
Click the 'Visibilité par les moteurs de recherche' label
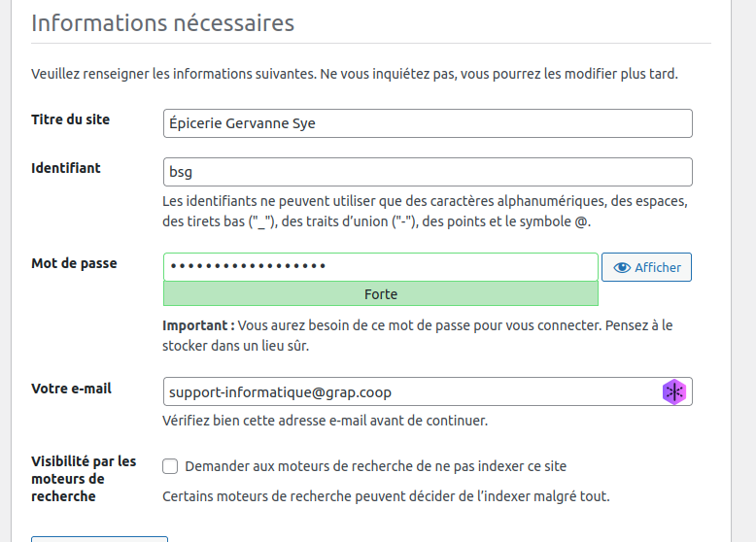(84, 479)
